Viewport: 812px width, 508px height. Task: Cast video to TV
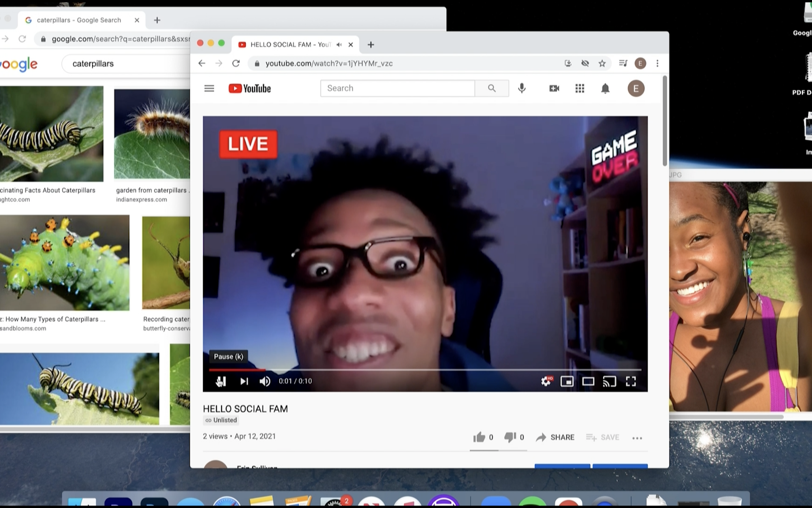(x=609, y=381)
